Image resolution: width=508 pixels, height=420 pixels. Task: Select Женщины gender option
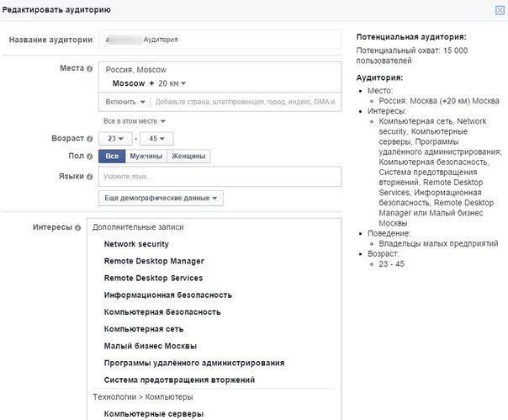[188, 156]
